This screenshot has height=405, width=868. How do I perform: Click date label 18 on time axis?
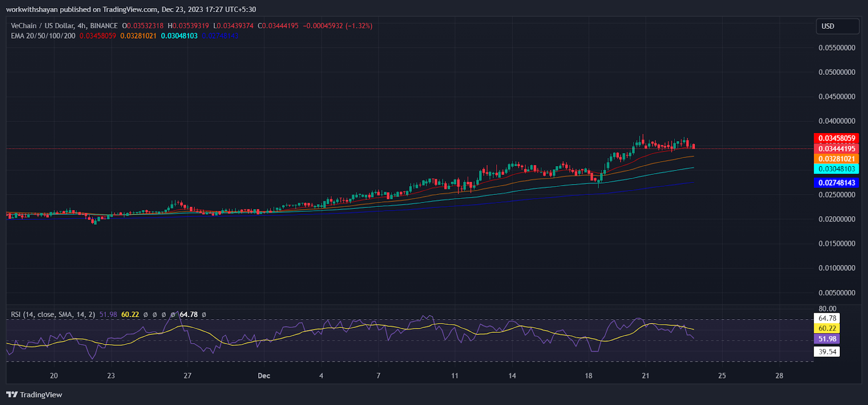(589, 376)
